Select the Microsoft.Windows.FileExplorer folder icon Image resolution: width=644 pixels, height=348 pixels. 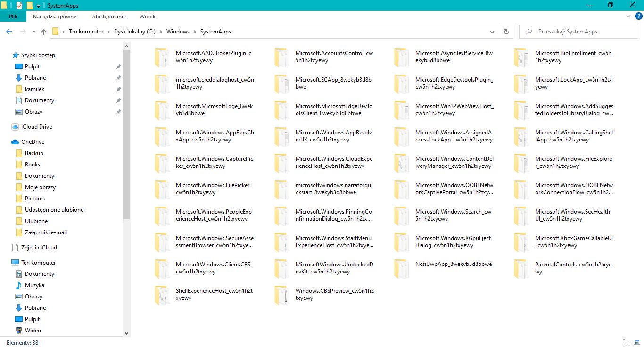521,163
